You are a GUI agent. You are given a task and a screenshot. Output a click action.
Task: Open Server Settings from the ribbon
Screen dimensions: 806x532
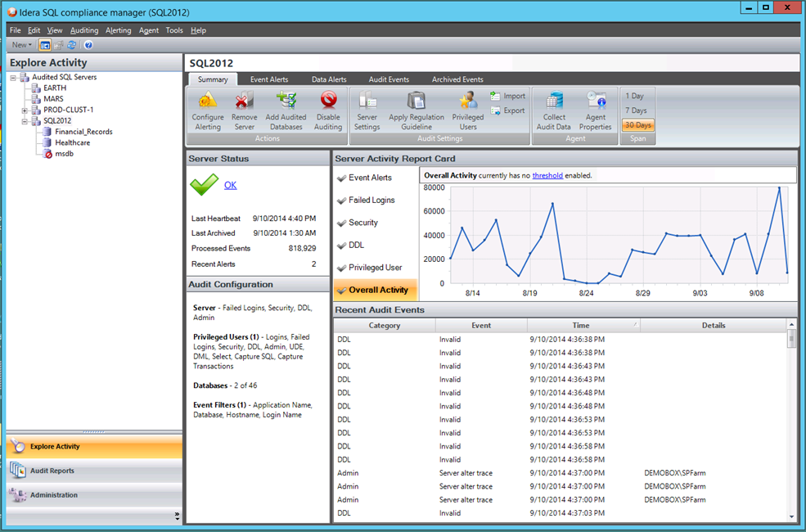[367, 101]
